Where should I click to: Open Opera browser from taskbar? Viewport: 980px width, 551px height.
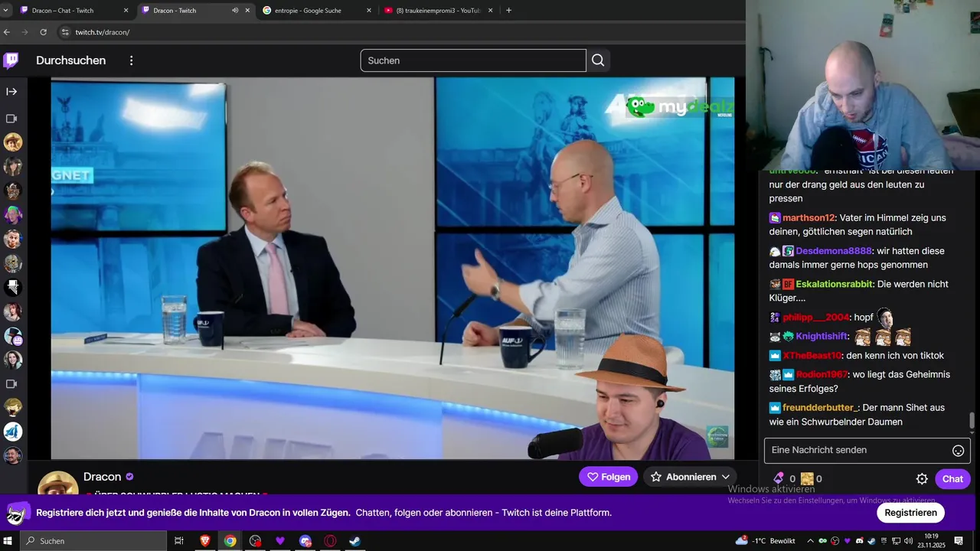330,541
